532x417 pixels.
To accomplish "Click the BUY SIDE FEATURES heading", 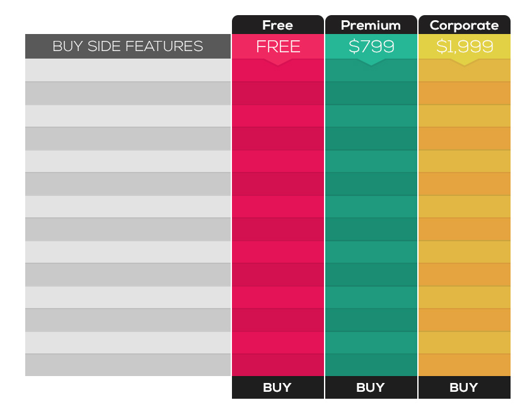I will [128, 46].
